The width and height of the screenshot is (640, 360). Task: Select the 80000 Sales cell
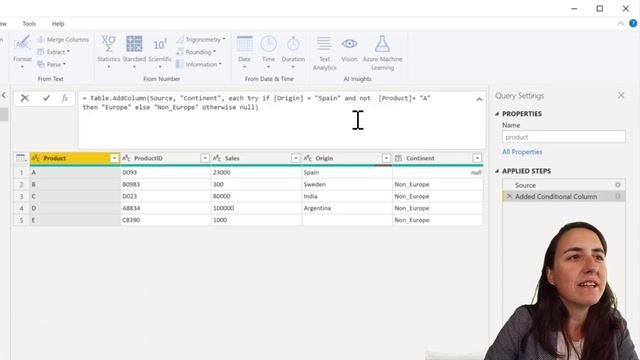256,196
